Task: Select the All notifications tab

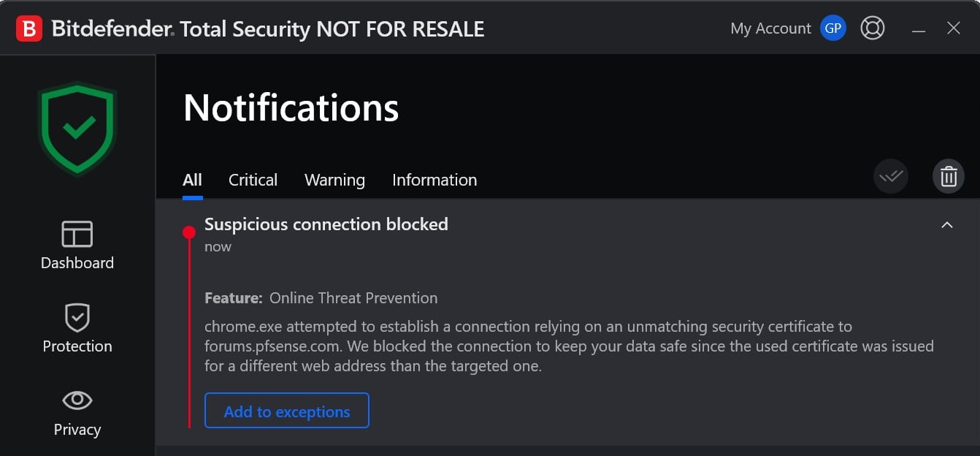Action: (192, 180)
